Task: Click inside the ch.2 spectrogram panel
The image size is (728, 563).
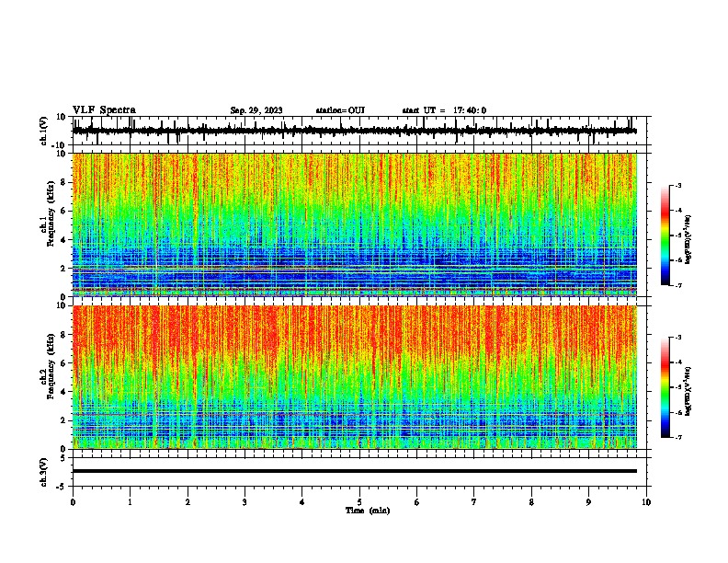Action: tap(355, 377)
